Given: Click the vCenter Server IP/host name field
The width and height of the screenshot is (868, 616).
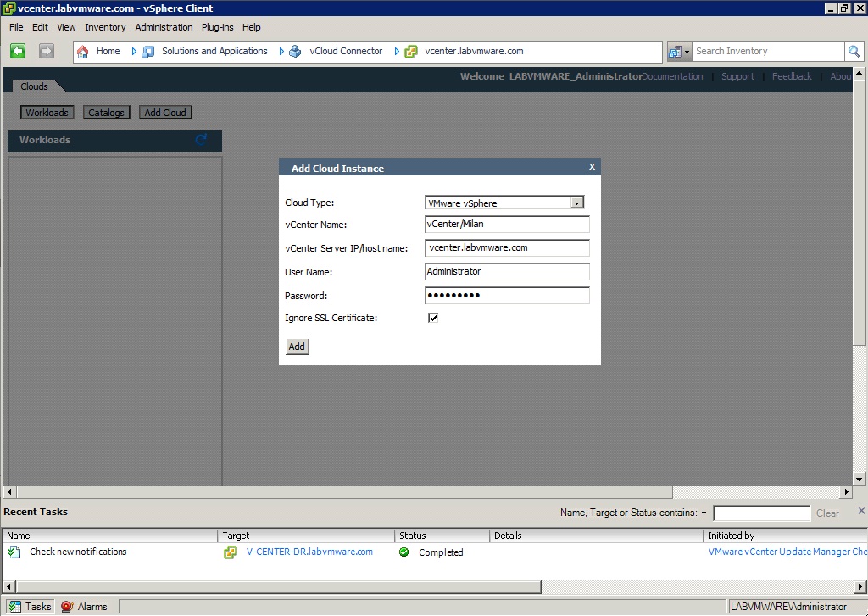Looking at the screenshot, I should 507,248.
